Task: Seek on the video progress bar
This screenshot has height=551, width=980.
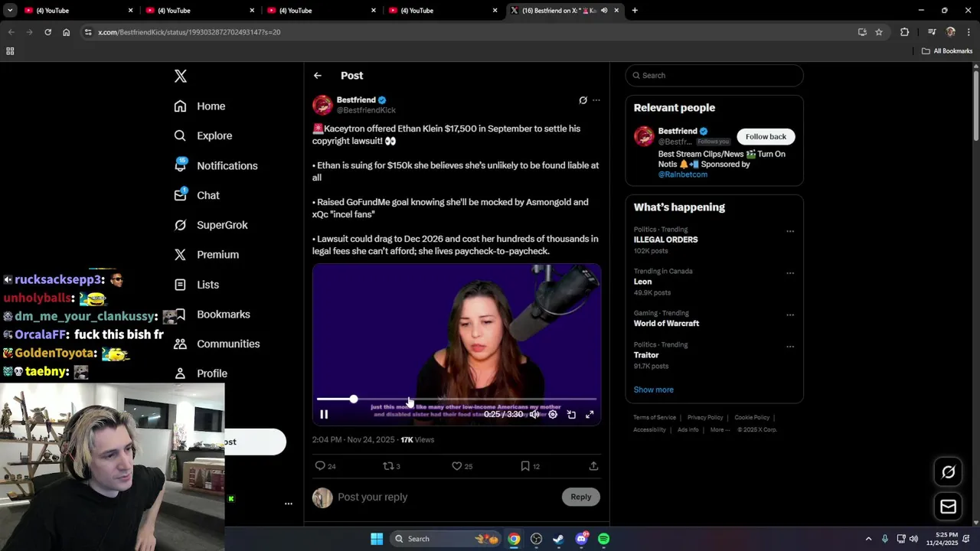Action: [x=456, y=399]
